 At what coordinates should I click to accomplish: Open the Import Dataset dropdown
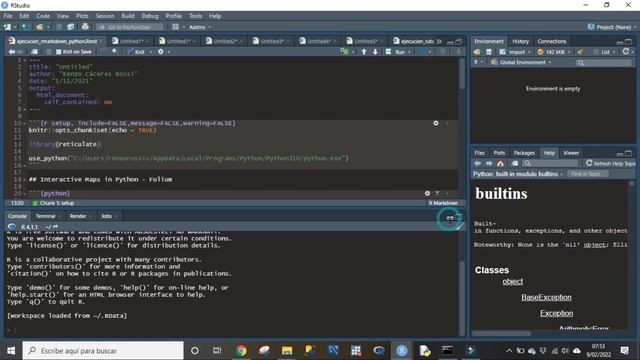tap(515, 52)
